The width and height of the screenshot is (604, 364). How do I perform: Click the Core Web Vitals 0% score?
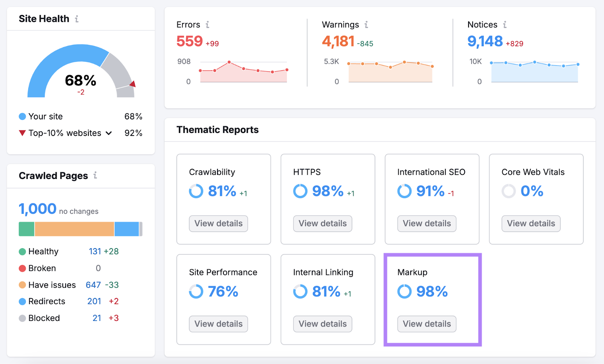coord(532,191)
